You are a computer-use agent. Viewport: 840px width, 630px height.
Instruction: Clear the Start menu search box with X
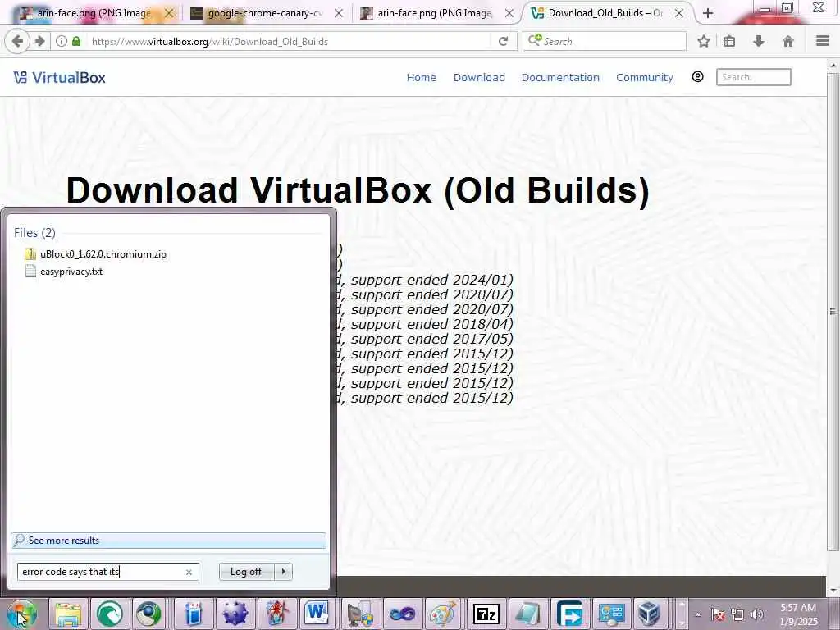pos(189,572)
